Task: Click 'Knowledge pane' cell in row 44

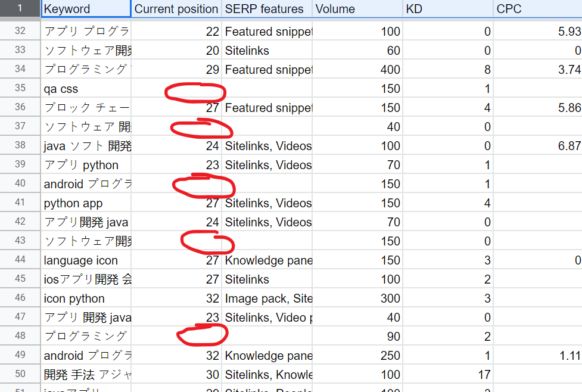Action: click(x=267, y=260)
